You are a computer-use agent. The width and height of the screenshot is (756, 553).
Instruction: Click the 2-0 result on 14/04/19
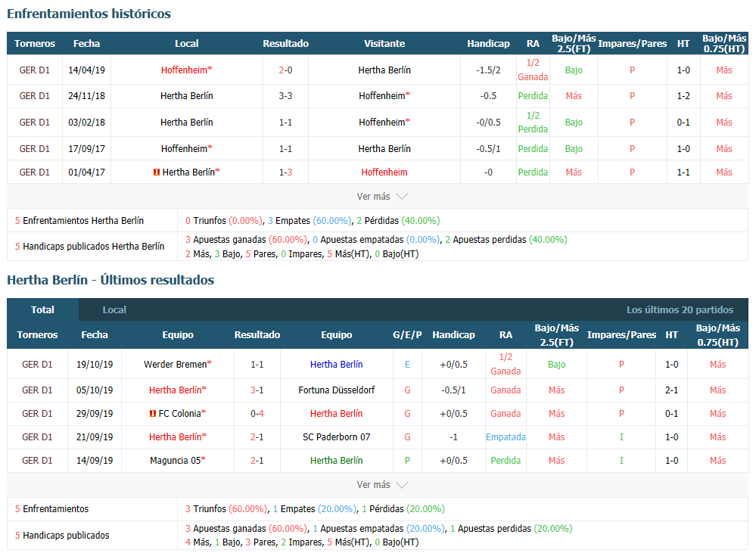285,70
